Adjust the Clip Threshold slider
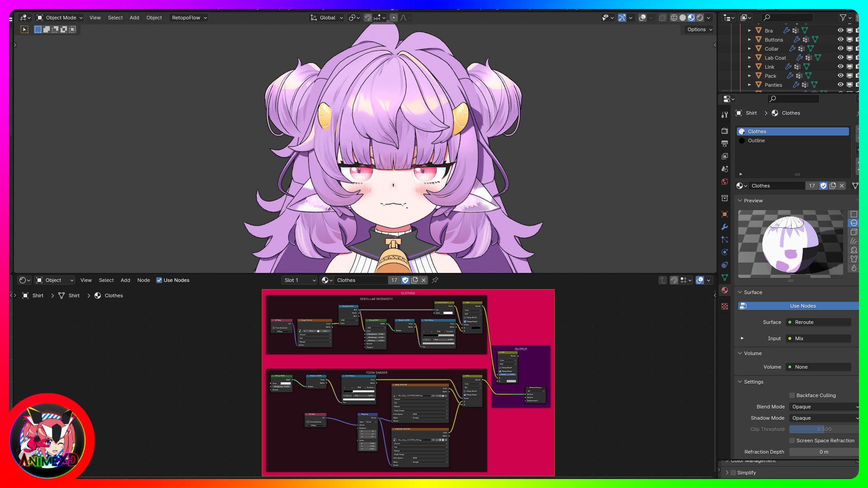 (x=824, y=429)
